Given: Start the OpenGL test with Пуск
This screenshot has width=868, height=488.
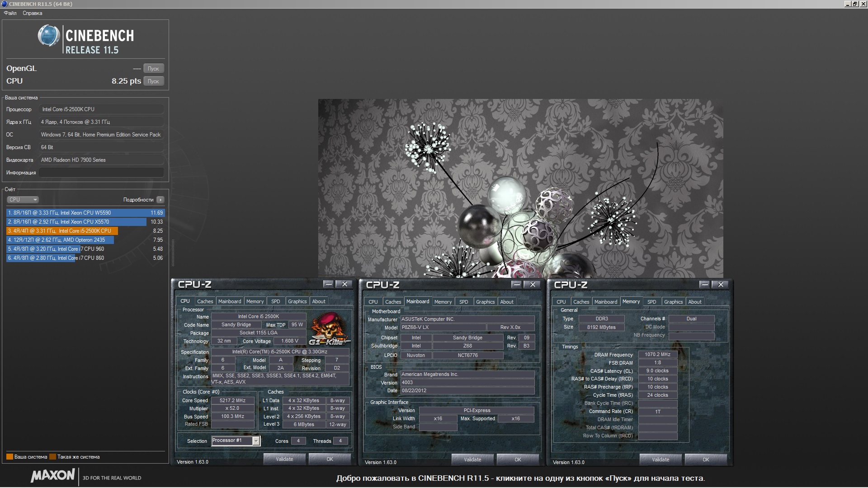Looking at the screenshot, I should (154, 69).
